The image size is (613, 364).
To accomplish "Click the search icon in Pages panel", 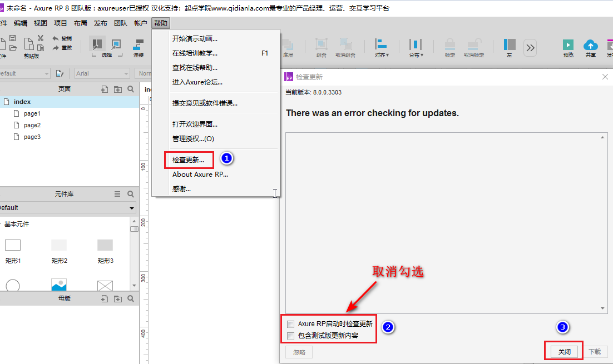I will pyautogui.click(x=131, y=89).
